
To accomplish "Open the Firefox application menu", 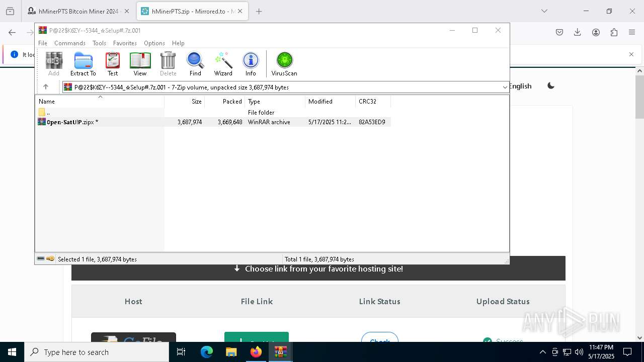I will pos(632,32).
